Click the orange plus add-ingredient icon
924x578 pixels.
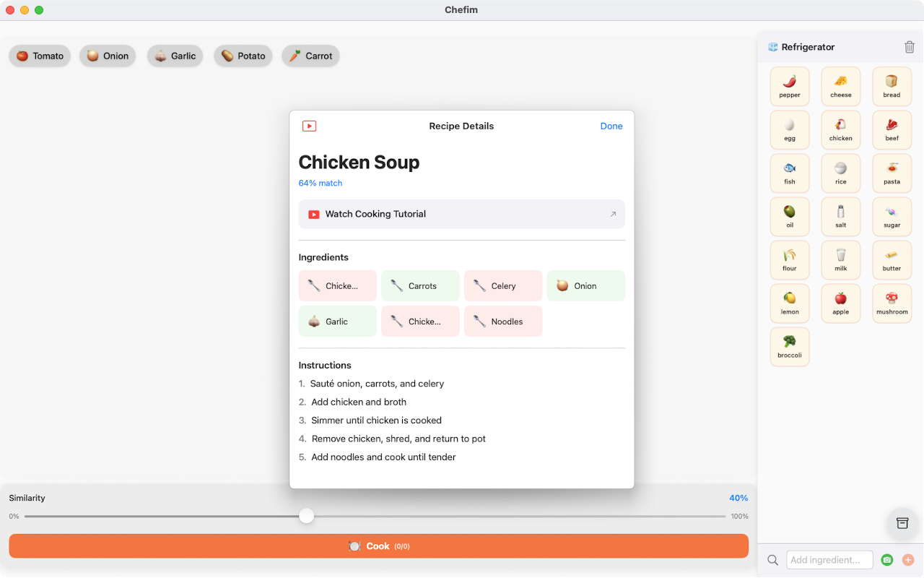click(908, 560)
